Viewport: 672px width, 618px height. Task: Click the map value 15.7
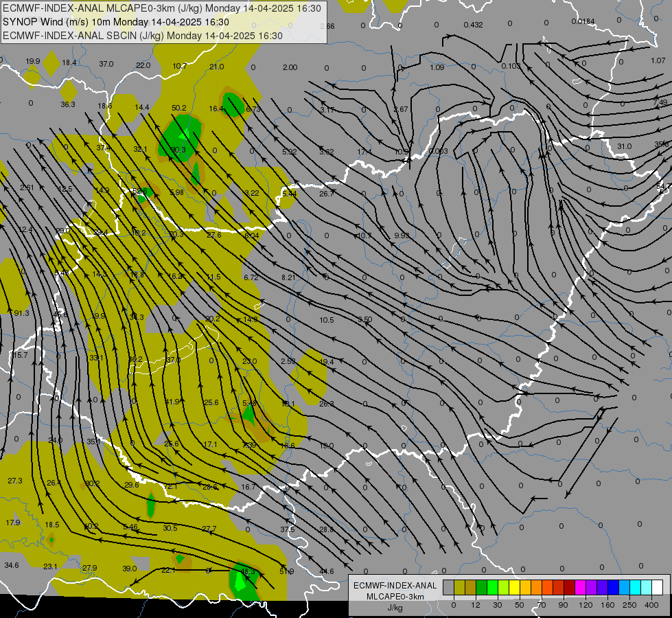(20, 355)
